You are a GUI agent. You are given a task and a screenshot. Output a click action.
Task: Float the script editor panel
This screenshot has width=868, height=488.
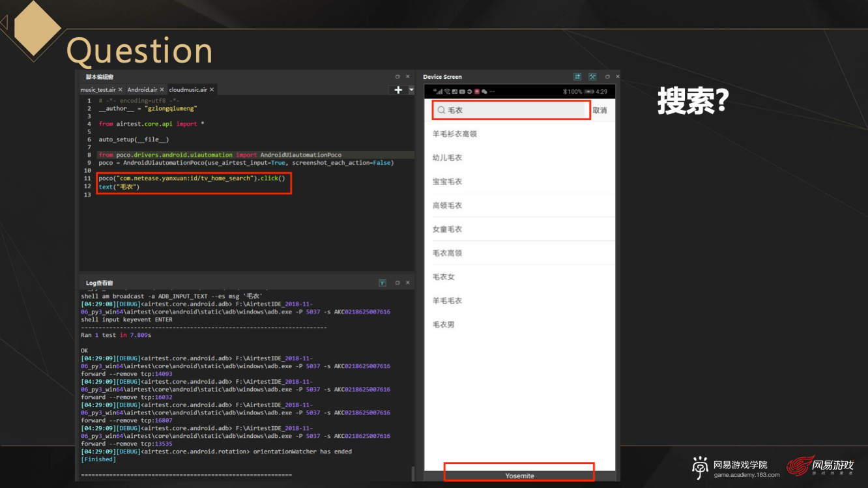(398, 77)
